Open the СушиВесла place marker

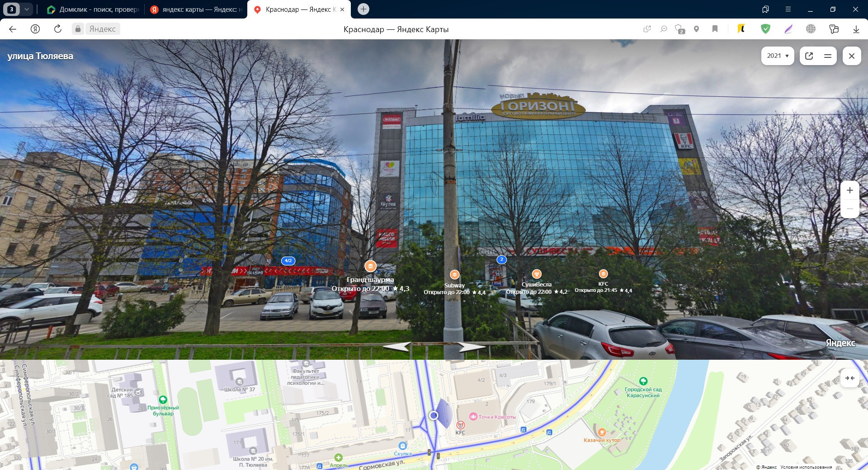537,273
